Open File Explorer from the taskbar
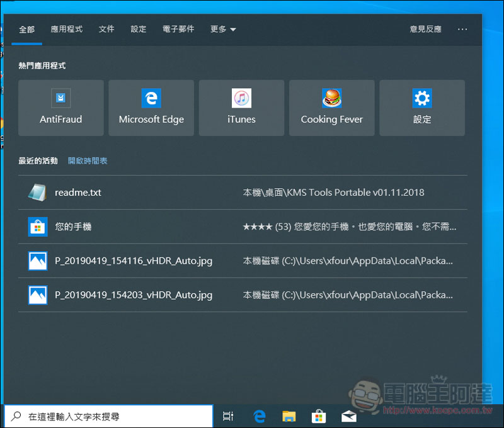504x428 pixels. click(x=289, y=416)
